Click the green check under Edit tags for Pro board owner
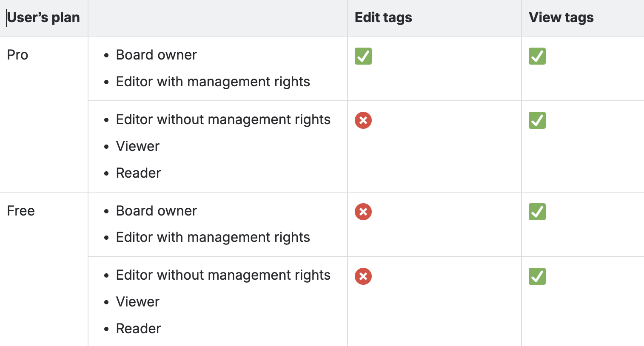The height and width of the screenshot is (346, 644). (x=363, y=56)
